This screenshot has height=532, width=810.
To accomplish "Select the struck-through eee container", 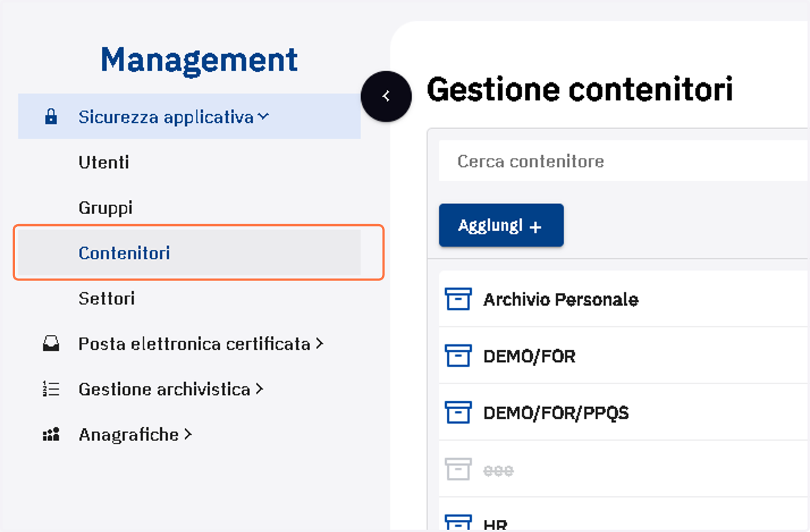I will 624,469.
